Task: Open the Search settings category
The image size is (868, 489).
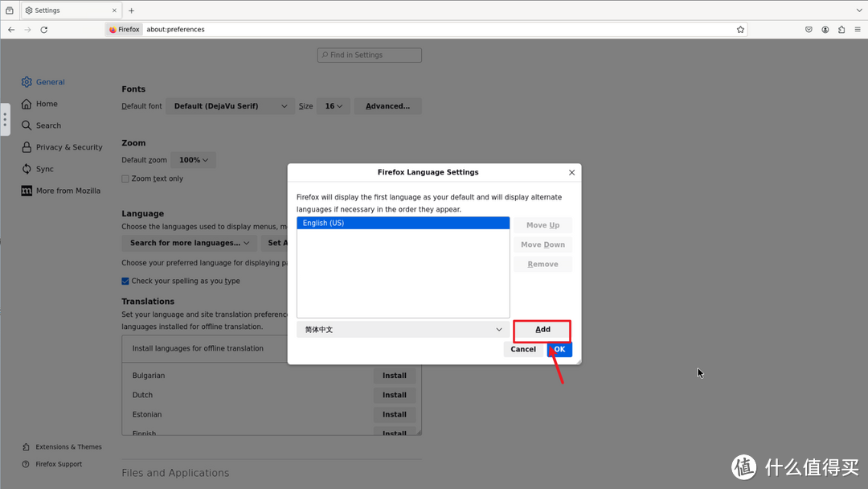Action: click(x=41, y=125)
